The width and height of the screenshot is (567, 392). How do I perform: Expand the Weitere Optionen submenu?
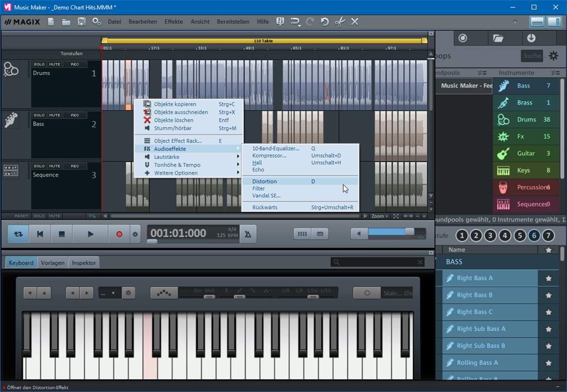click(x=189, y=173)
